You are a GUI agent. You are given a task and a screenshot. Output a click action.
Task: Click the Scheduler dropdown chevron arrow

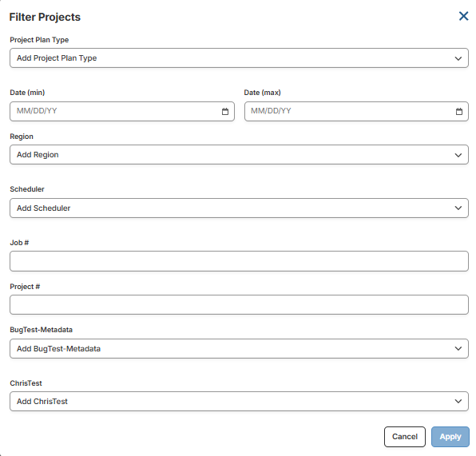tap(458, 208)
